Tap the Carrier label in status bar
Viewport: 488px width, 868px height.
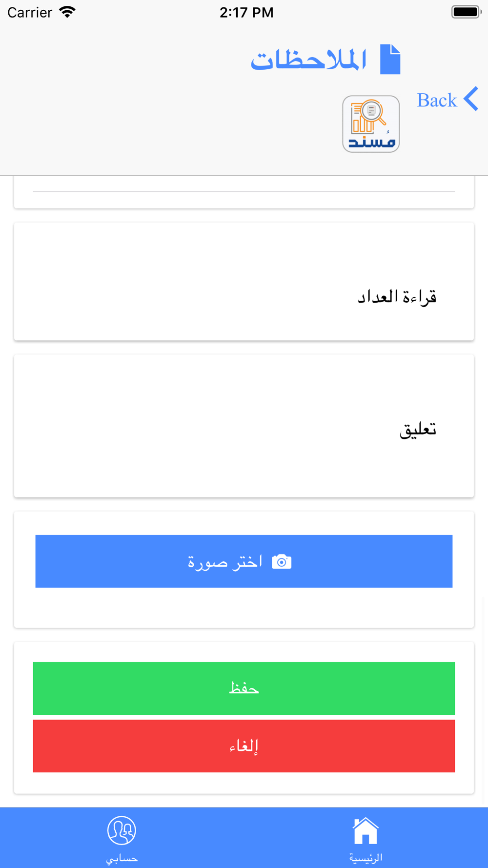(x=30, y=12)
